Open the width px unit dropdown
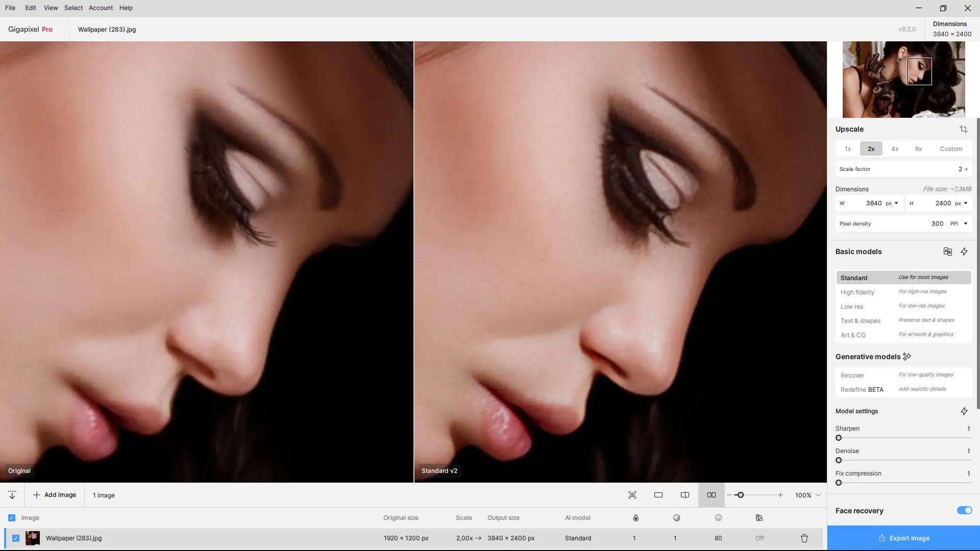980x551 pixels. click(x=892, y=203)
